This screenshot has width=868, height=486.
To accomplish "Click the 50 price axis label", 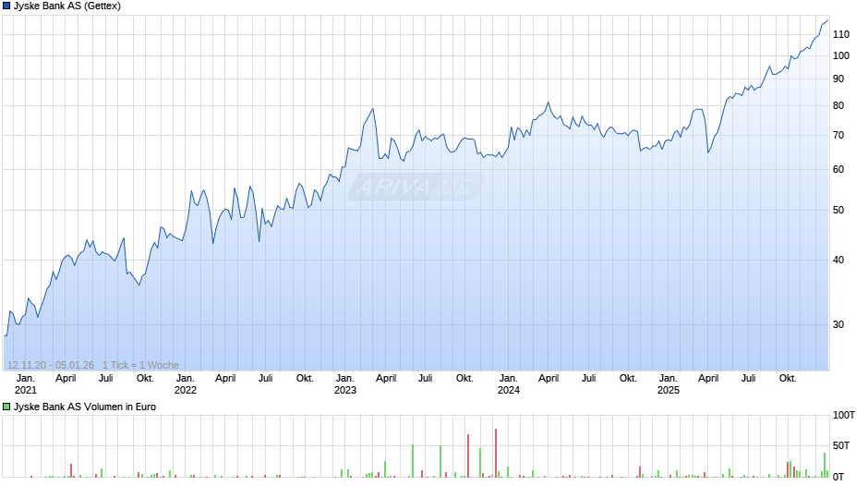I will click(x=838, y=210).
